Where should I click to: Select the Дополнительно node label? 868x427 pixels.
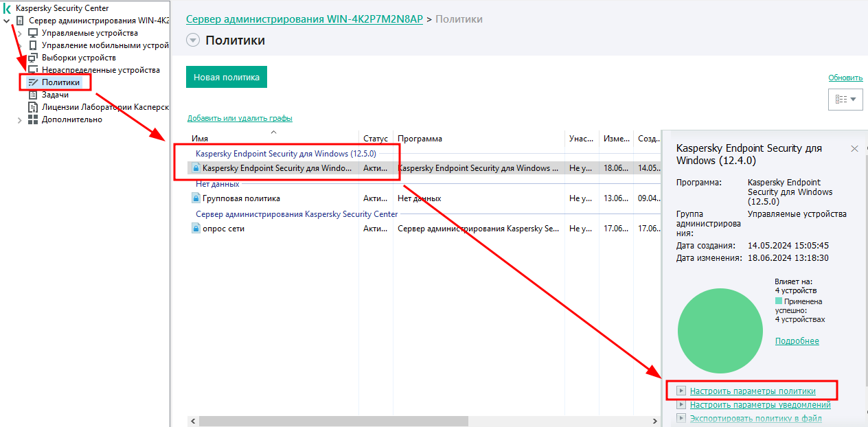click(x=72, y=119)
